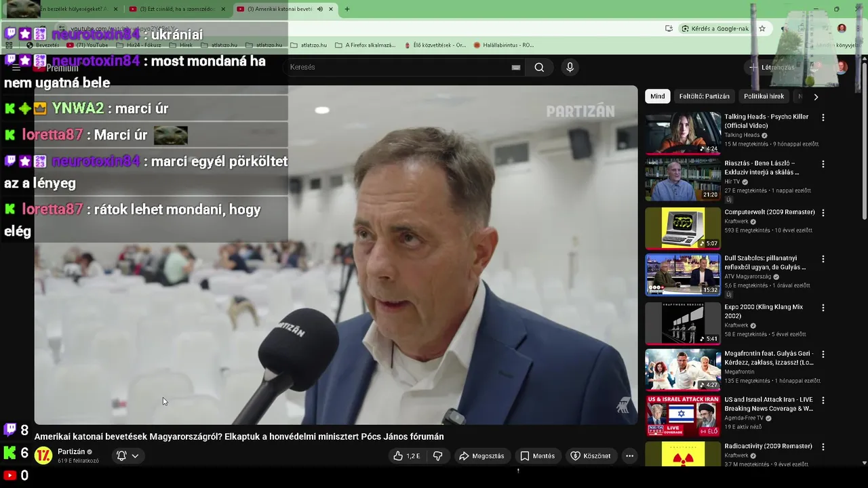Open Talking Heads Psycho Killer thumbnail
Image resolution: width=868 pixels, height=488 pixels.
(683, 133)
